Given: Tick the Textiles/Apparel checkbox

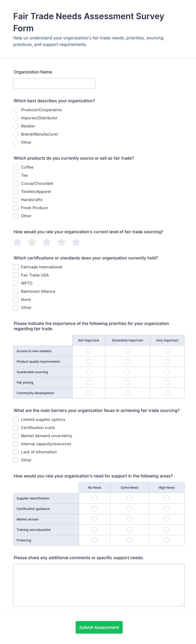Looking at the screenshot, I should 16,191.
